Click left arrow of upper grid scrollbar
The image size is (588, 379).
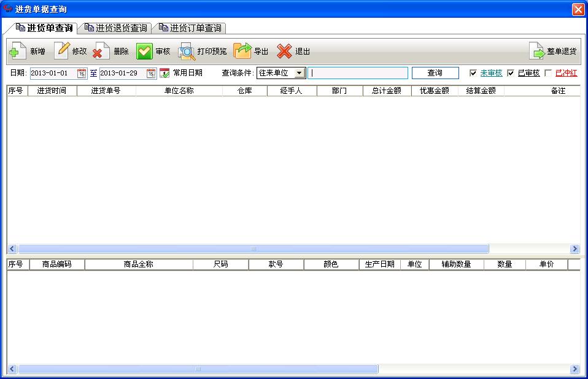click(x=12, y=248)
